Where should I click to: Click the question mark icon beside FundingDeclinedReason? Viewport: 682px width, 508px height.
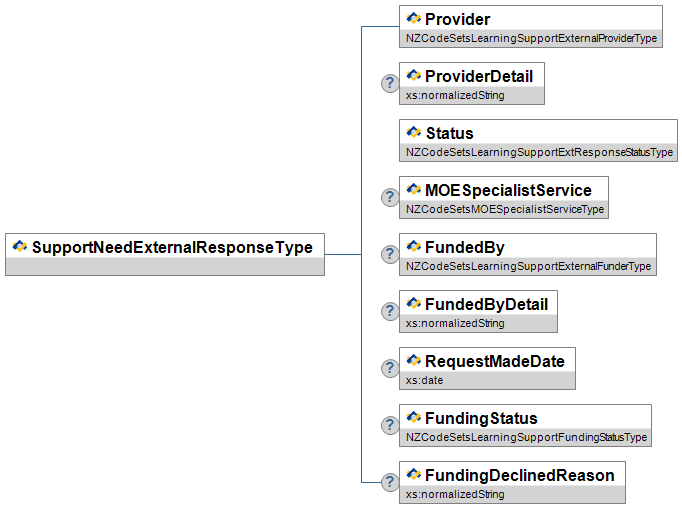coord(390,482)
